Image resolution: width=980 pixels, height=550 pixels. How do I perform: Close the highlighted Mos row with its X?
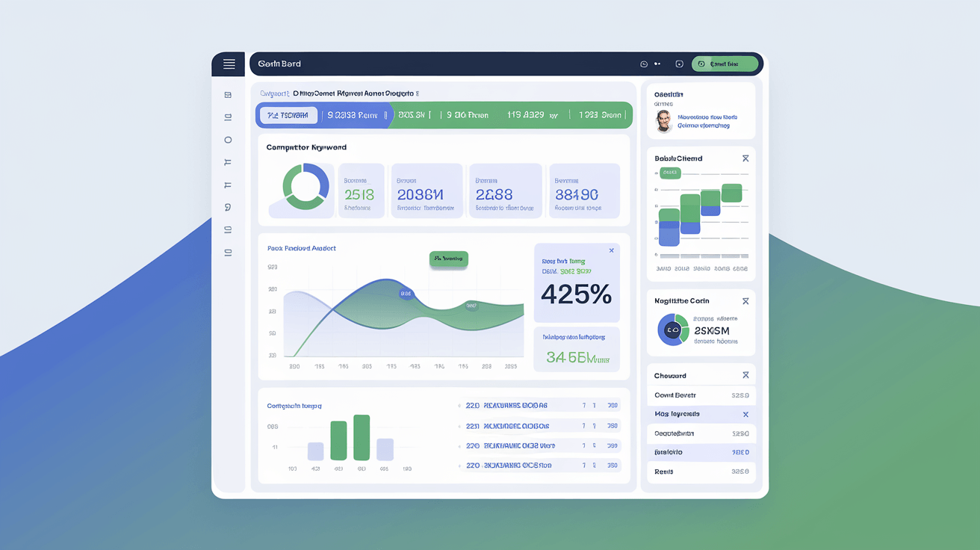(x=745, y=414)
